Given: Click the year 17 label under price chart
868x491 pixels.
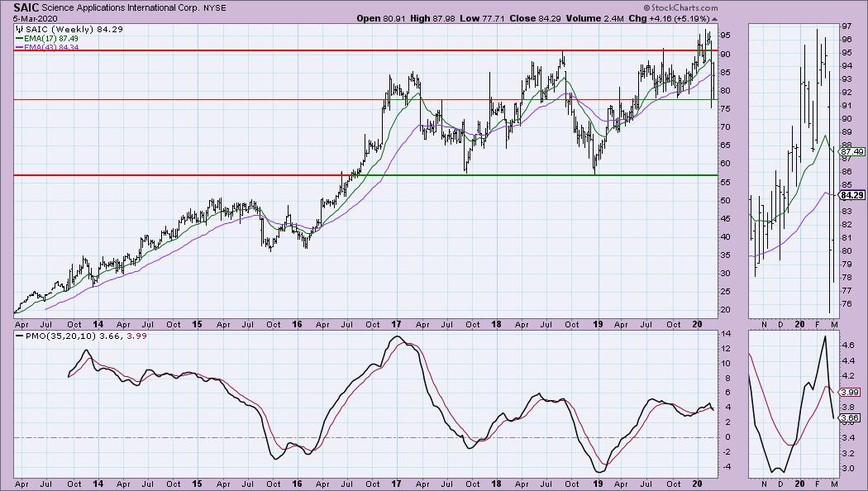Looking at the screenshot, I should pyautogui.click(x=396, y=325).
